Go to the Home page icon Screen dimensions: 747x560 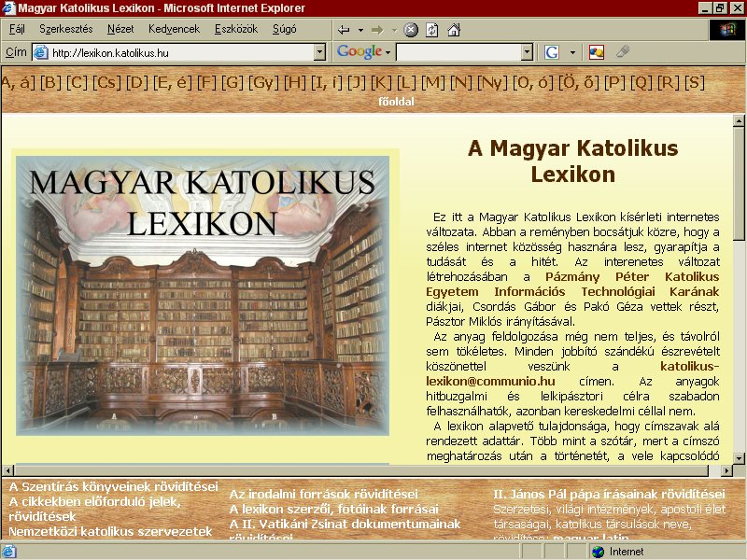pyautogui.click(x=454, y=30)
